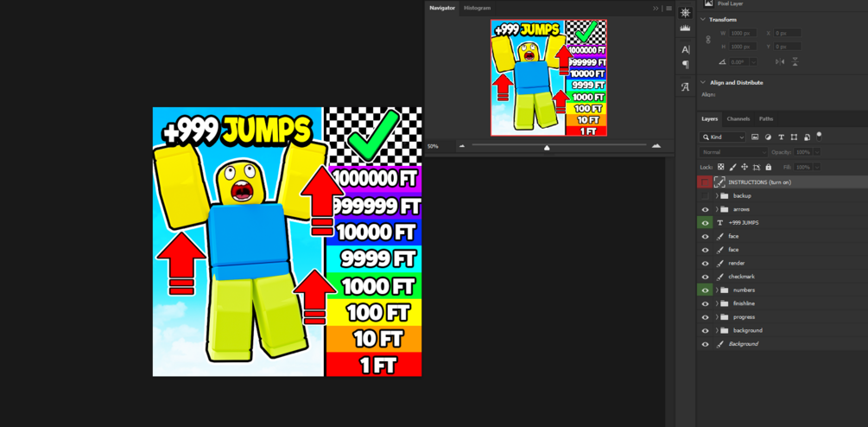The height and width of the screenshot is (427, 868).
Task: Toggle the layer filtering on/off switch
Action: (820, 136)
